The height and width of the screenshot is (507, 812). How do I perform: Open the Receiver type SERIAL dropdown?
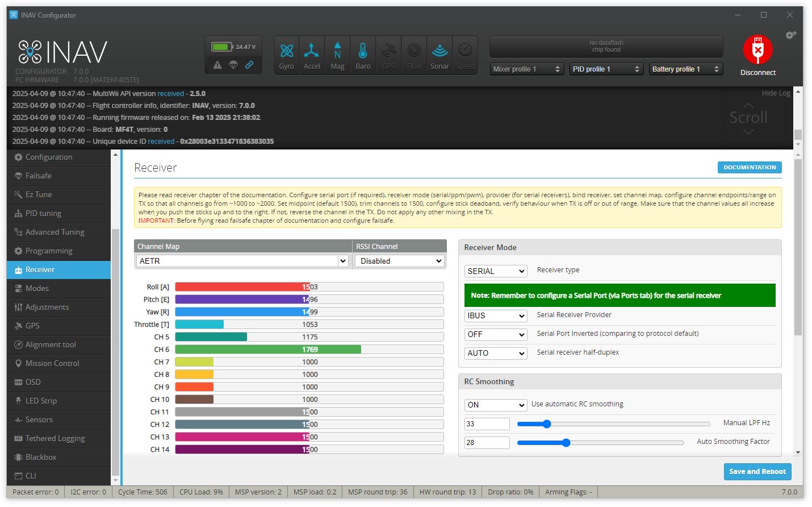[496, 271]
